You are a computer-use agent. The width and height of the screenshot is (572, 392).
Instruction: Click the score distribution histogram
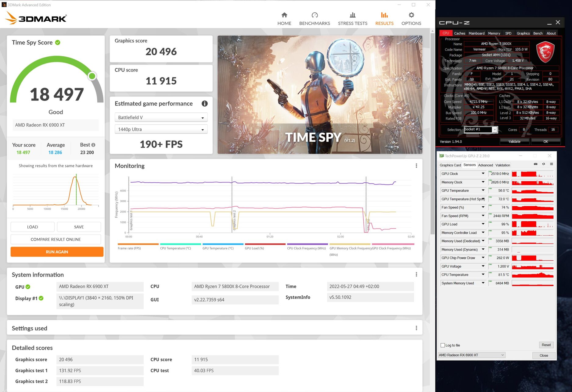(56, 191)
